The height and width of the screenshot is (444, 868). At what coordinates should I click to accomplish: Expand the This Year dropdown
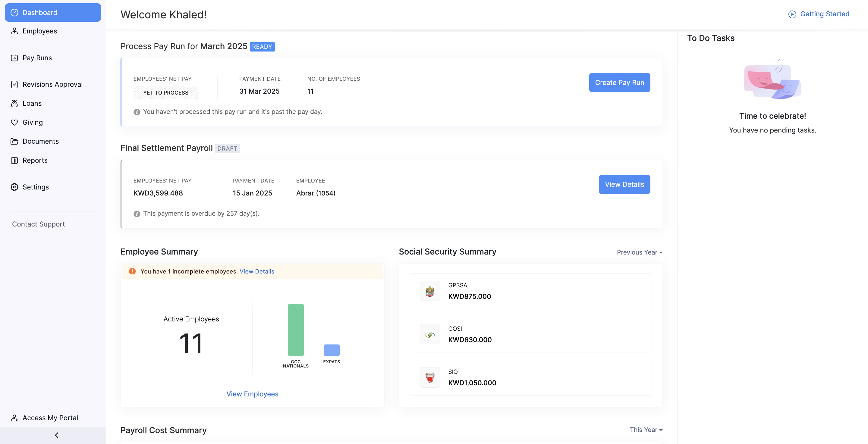click(x=646, y=430)
